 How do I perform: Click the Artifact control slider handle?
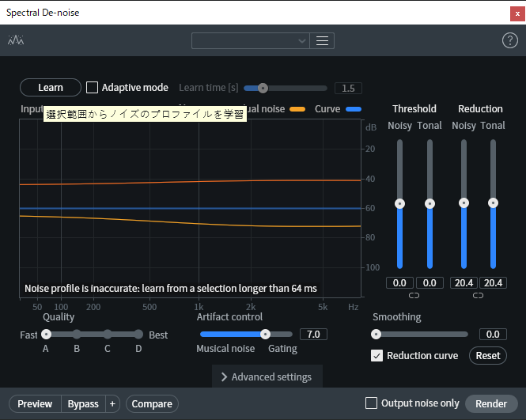tap(265, 334)
